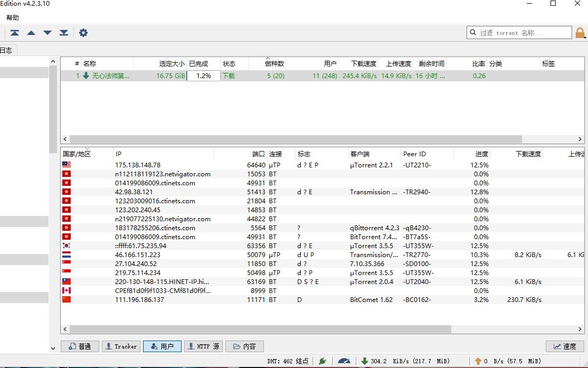Open the Tracker panel button
This screenshot has height=368, width=588.
tap(121, 346)
